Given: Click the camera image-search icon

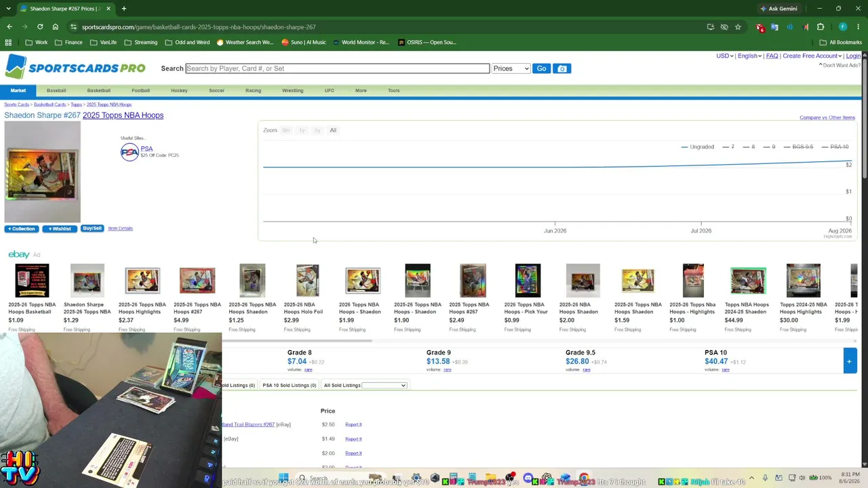Looking at the screenshot, I should pyautogui.click(x=561, y=68).
